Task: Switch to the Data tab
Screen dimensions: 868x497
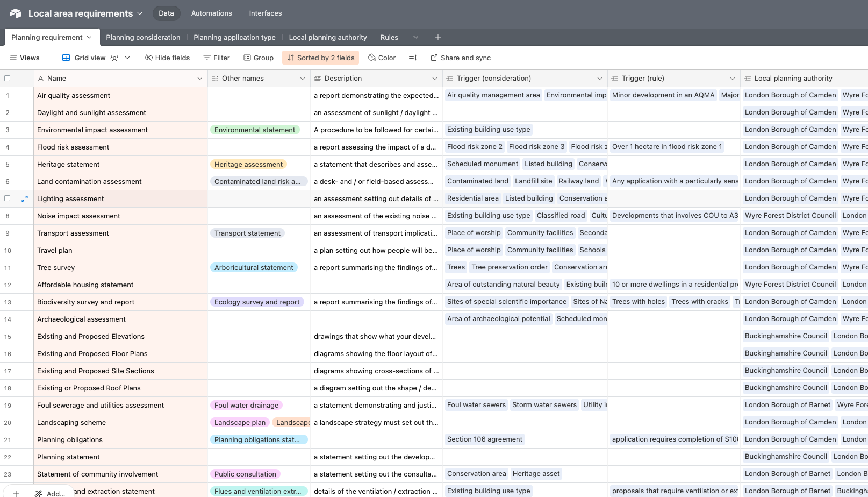Action: [166, 13]
